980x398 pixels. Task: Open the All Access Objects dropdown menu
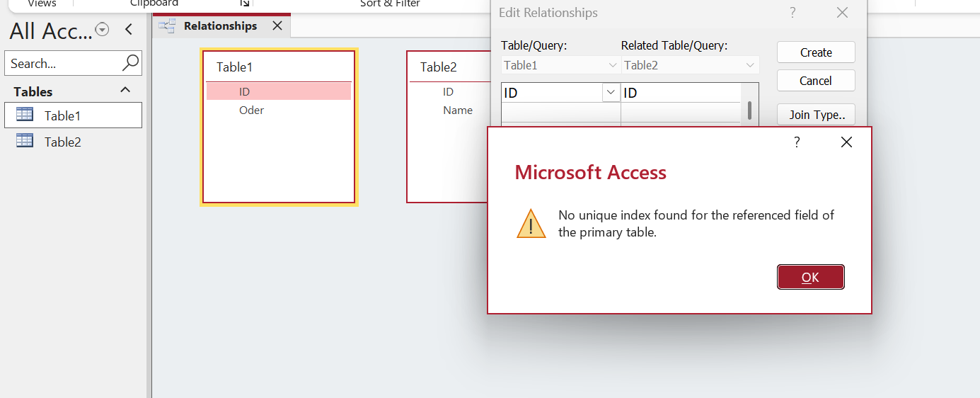tap(103, 29)
